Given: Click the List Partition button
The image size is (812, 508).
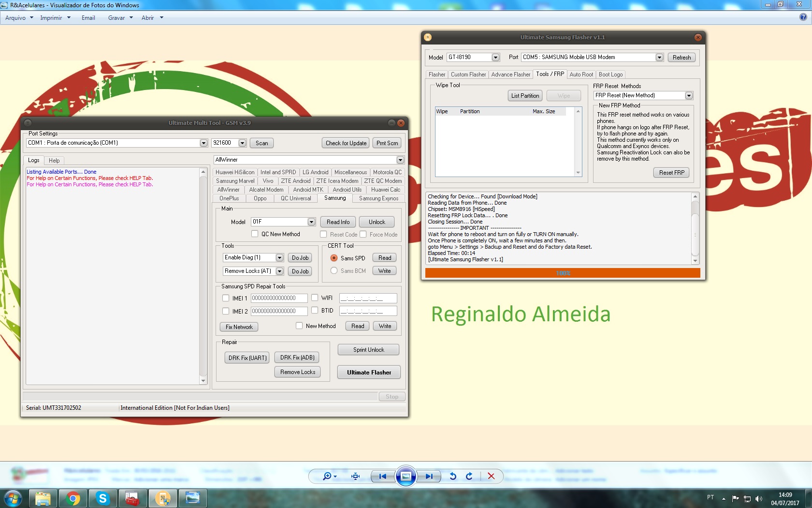Looking at the screenshot, I should [525, 96].
